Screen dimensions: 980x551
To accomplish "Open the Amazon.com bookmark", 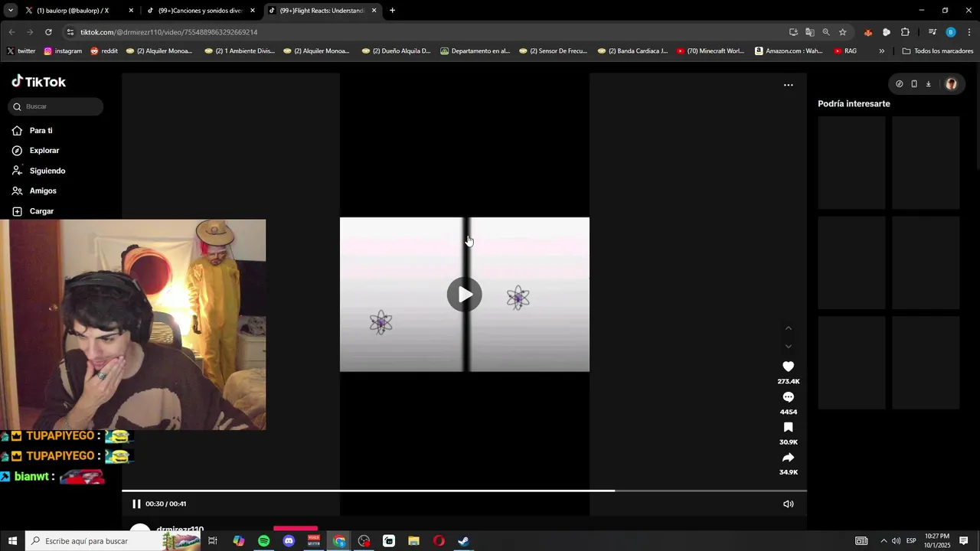I will pyautogui.click(x=789, y=51).
